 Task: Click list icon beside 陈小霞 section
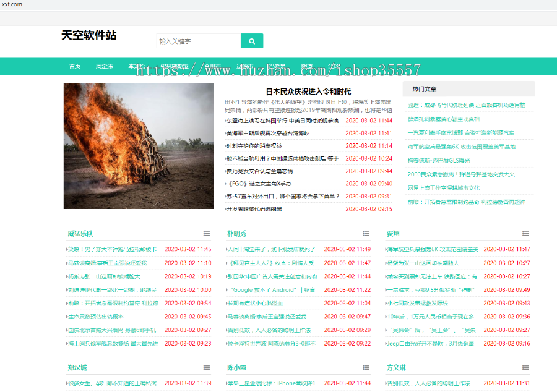(366, 368)
